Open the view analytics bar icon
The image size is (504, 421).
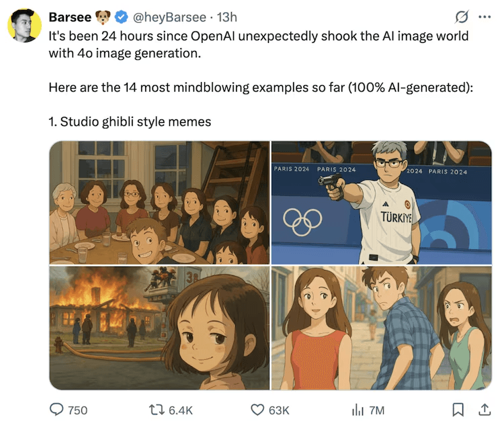click(358, 410)
